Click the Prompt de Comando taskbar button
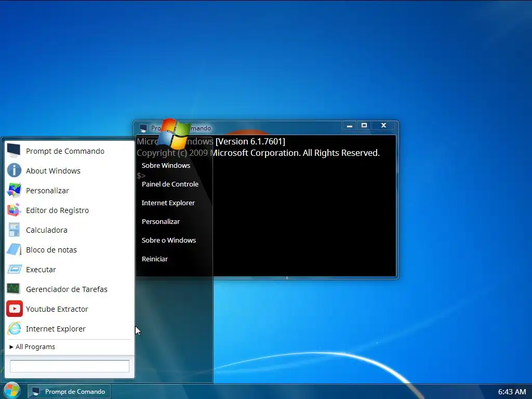Viewport: 532px width, 399px height. click(x=69, y=392)
